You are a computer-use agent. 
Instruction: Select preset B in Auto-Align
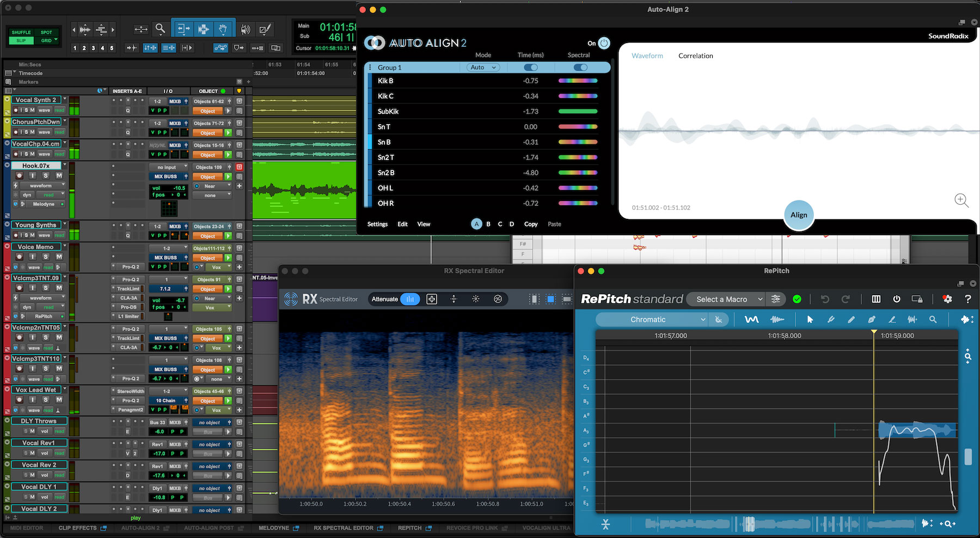(488, 224)
